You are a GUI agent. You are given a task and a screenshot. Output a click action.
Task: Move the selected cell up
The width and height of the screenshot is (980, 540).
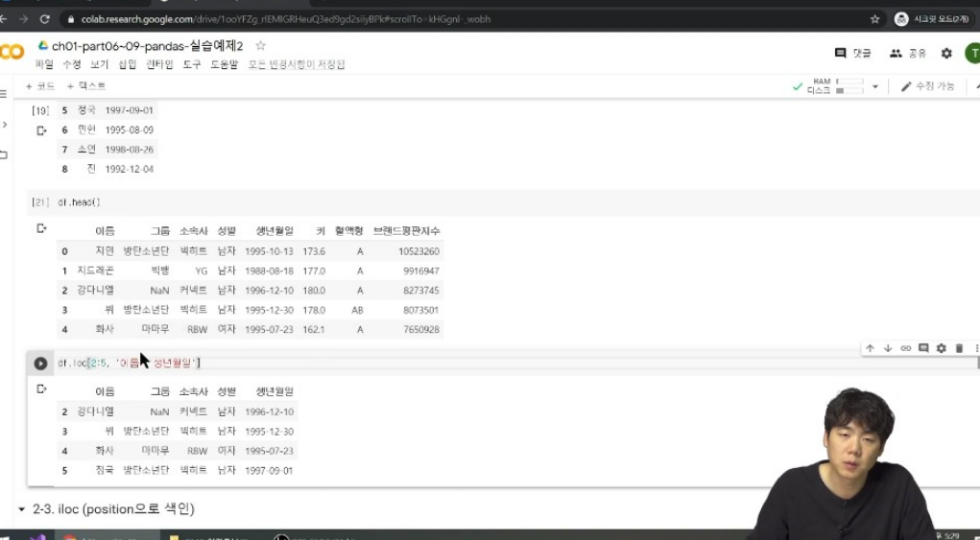point(870,348)
